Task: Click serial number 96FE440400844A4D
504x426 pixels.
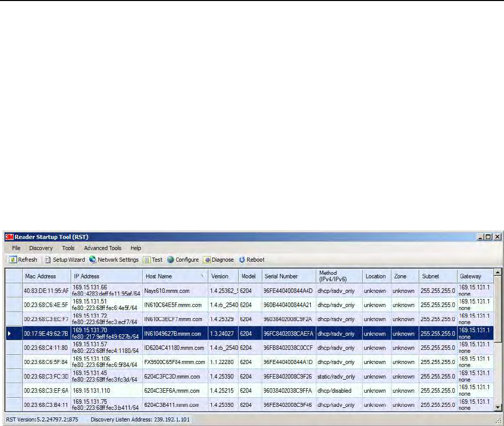Action: [288, 291]
